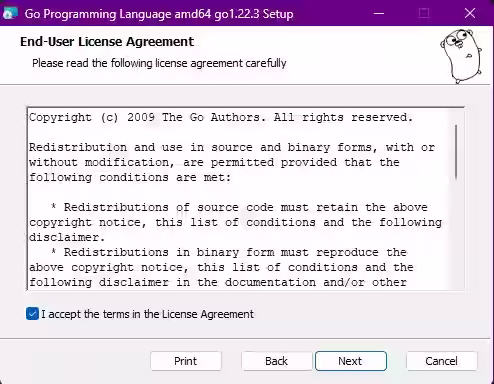Screen dimensions: 494x384
Task: Click the 'Go Programming Language amd64 go1.22.3 Setup' title
Action: (159, 14)
